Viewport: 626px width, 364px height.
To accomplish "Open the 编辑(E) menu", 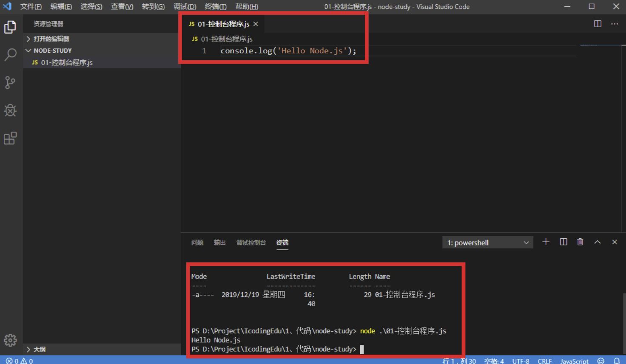I will tap(61, 6).
